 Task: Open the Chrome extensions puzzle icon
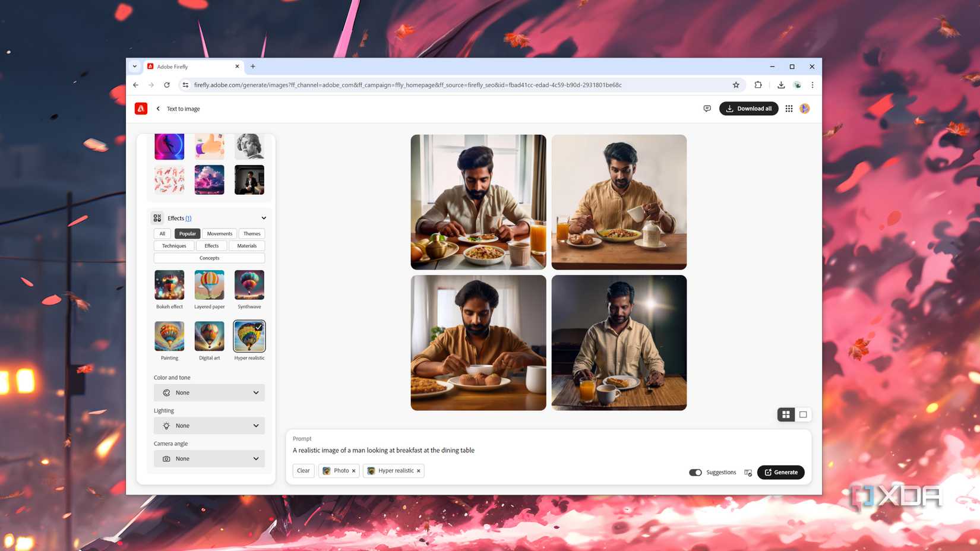(x=758, y=85)
